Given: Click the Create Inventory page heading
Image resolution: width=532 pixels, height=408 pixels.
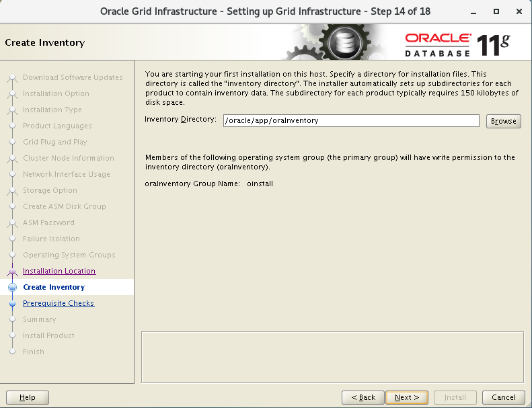Looking at the screenshot, I should click(45, 43).
